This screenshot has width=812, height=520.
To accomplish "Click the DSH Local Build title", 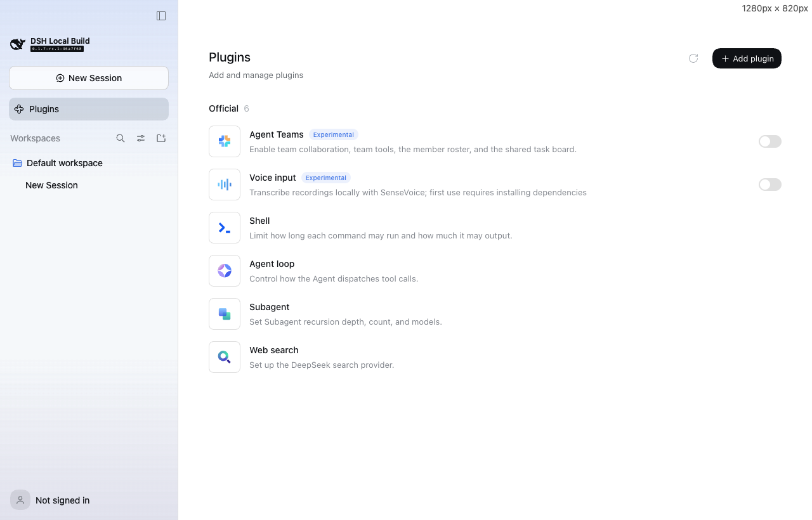I will pos(60,41).
